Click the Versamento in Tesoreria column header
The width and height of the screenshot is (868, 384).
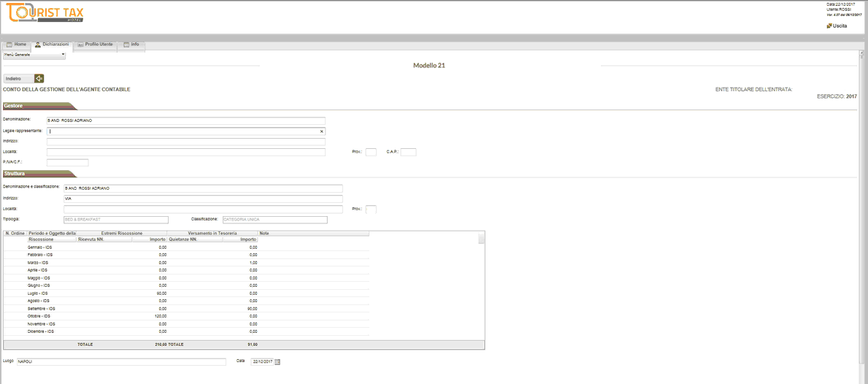point(212,234)
